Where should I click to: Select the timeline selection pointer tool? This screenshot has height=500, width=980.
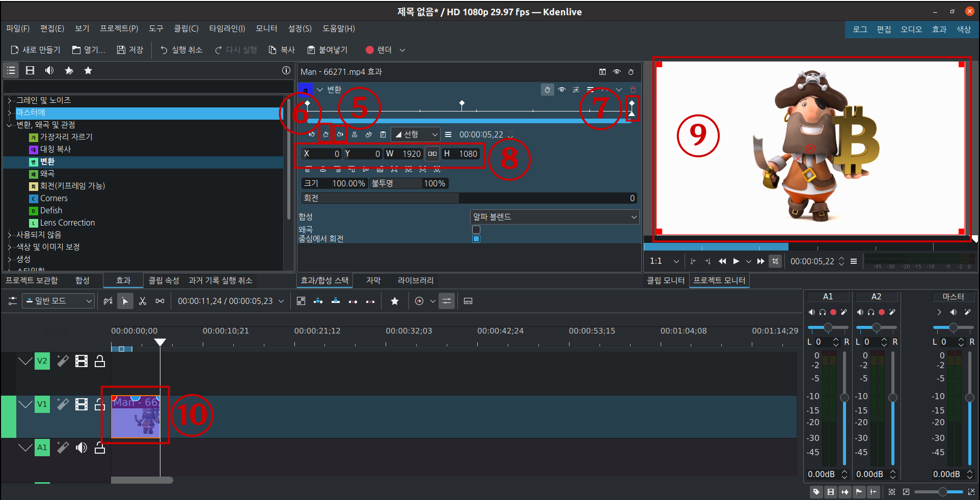coord(125,301)
